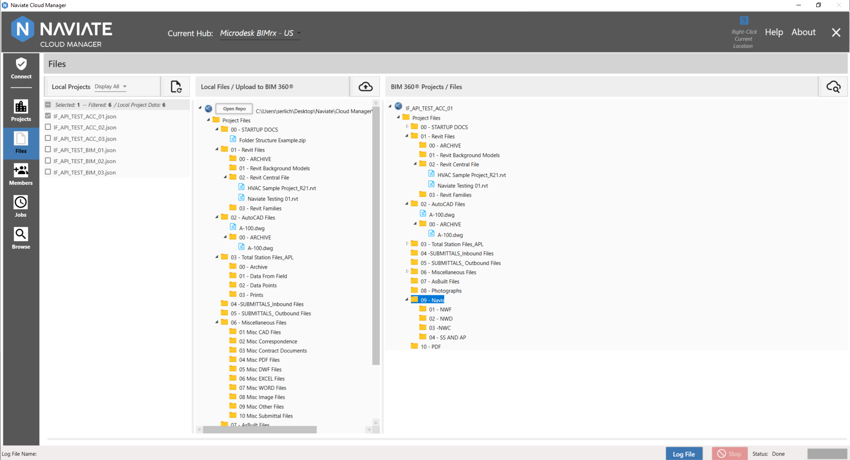Click the 09 - Navis folder icon
The image size is (850, 460).
point(415,299)
